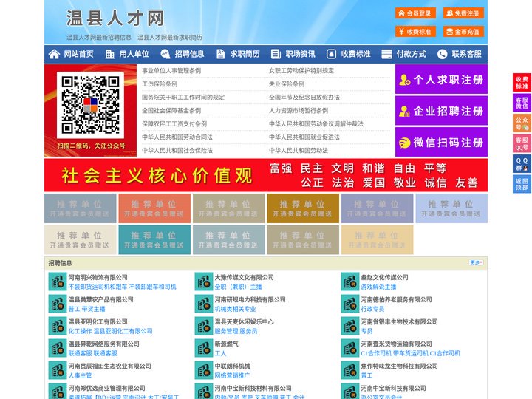
Task: Click floating 返回顶部 button
Action: coord(522,184)
